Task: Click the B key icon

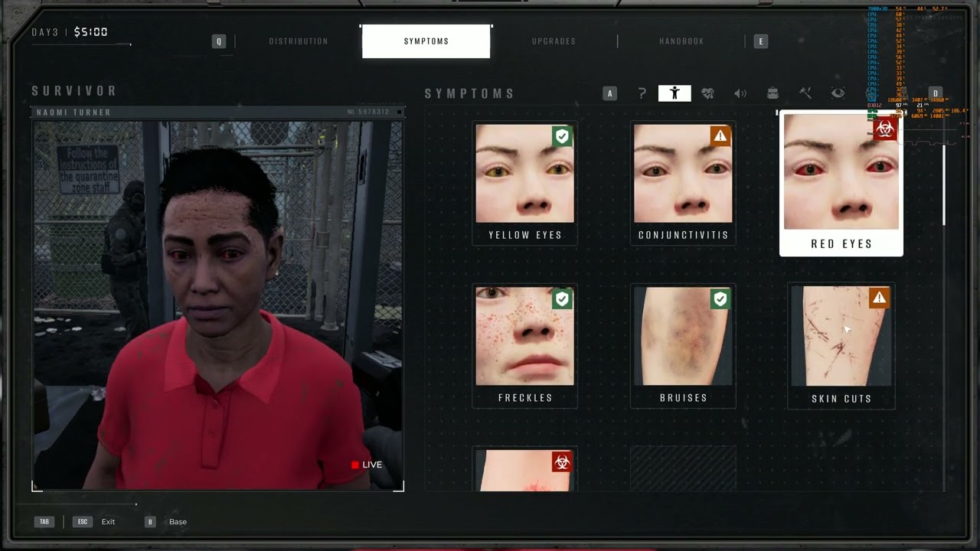Action: 150,522
